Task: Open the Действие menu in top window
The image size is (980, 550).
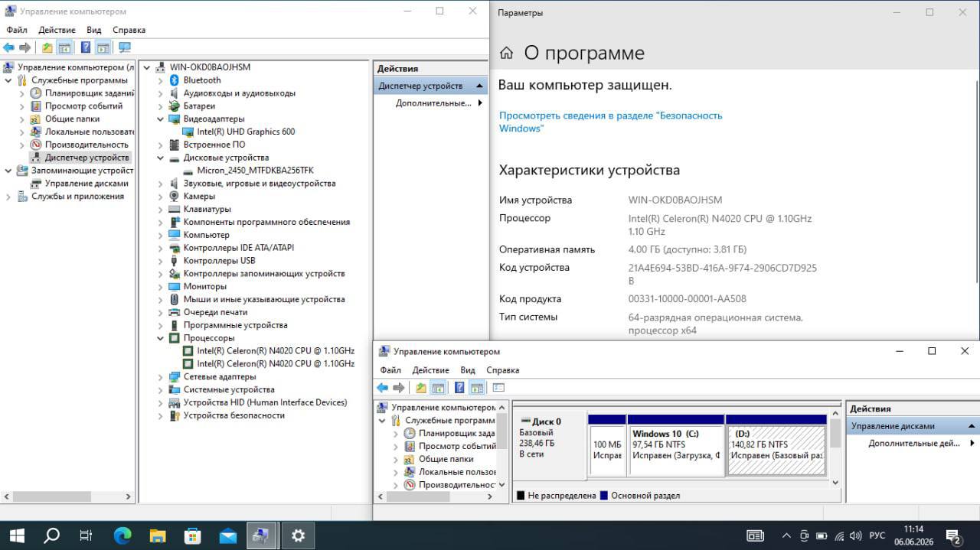Action: click(x=57, y=30)
